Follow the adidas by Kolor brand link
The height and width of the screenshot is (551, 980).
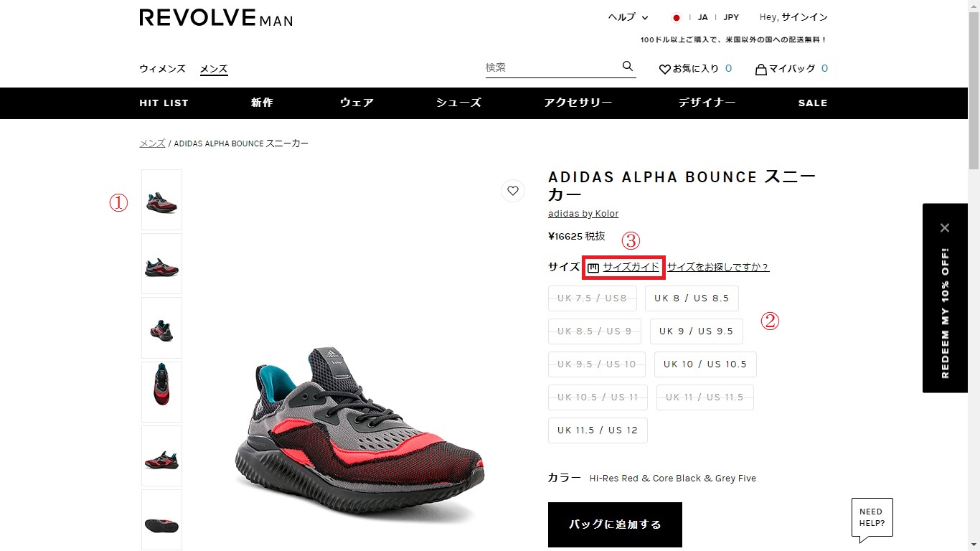(583, 214)
